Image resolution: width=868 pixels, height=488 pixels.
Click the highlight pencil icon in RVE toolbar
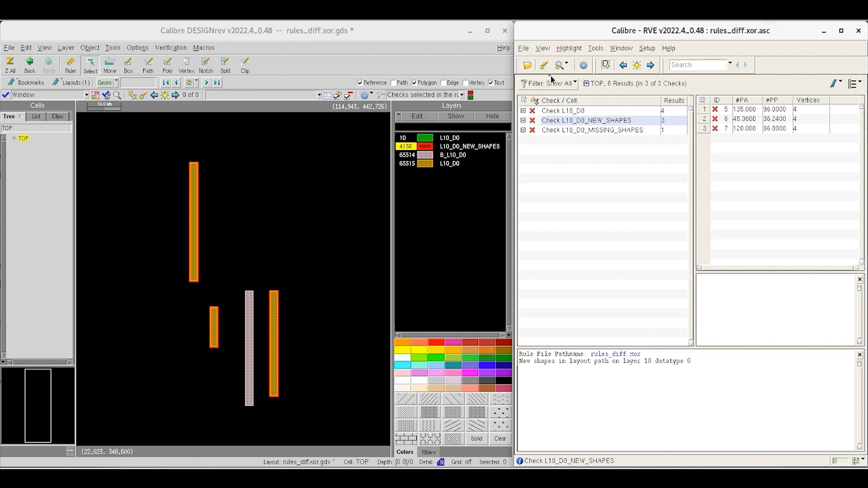(x=544, y=65)
